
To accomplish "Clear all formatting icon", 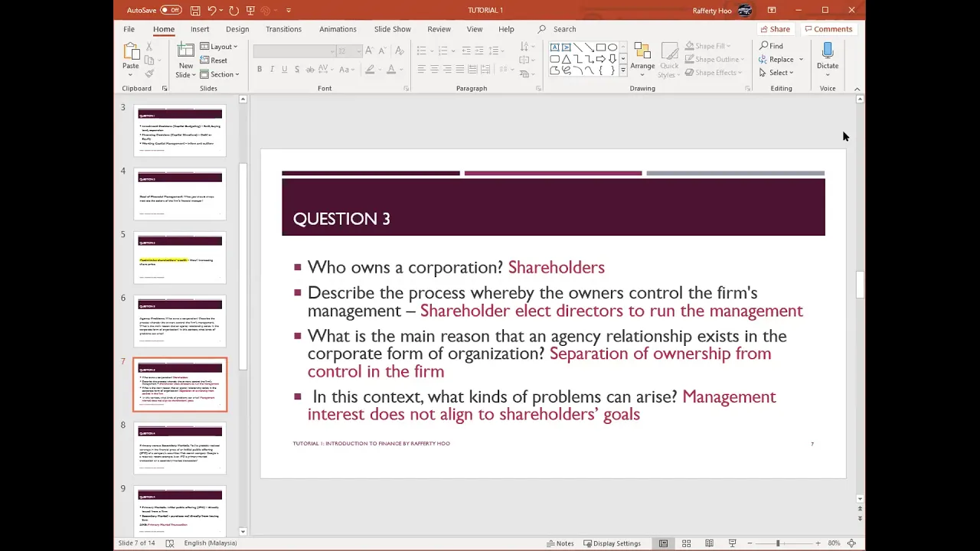I will pyautogui.click(x=399, y=51).
